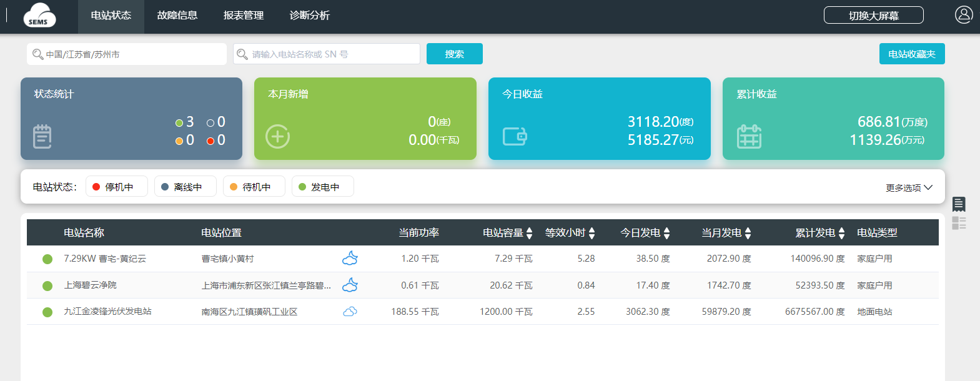Click weather icon for 九江金凌锋光伏发电站
Screen dimensions: 980x381
(x=350, y=312)
